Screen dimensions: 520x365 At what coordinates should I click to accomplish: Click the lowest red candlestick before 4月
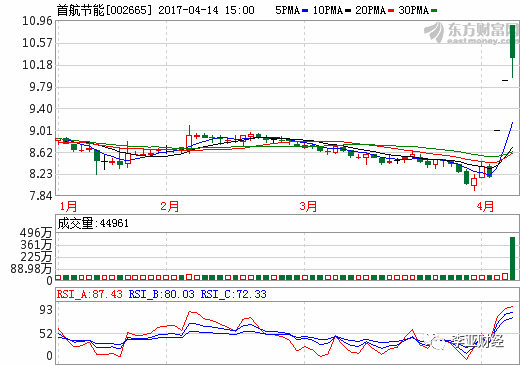coord(474,182)
